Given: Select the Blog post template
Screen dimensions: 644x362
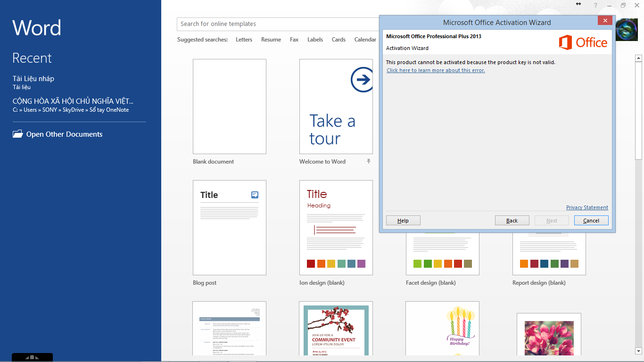Looking at the screenshot, I should point(230,228).
